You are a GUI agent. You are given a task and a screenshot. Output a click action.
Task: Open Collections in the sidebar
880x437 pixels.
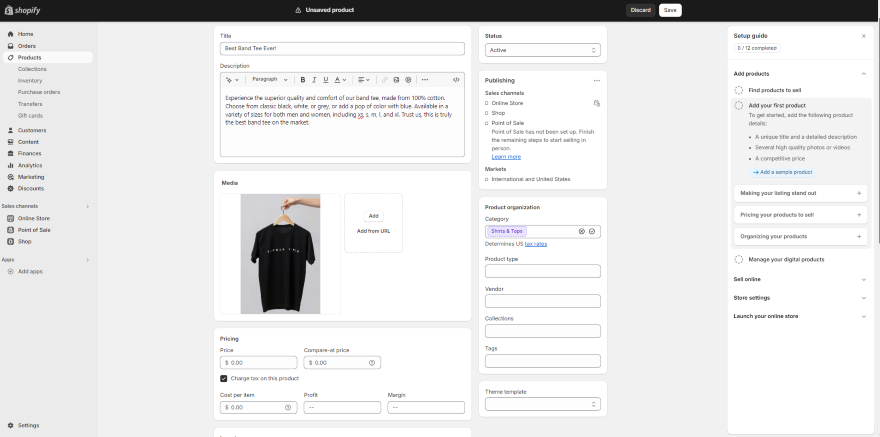[32, 69]
